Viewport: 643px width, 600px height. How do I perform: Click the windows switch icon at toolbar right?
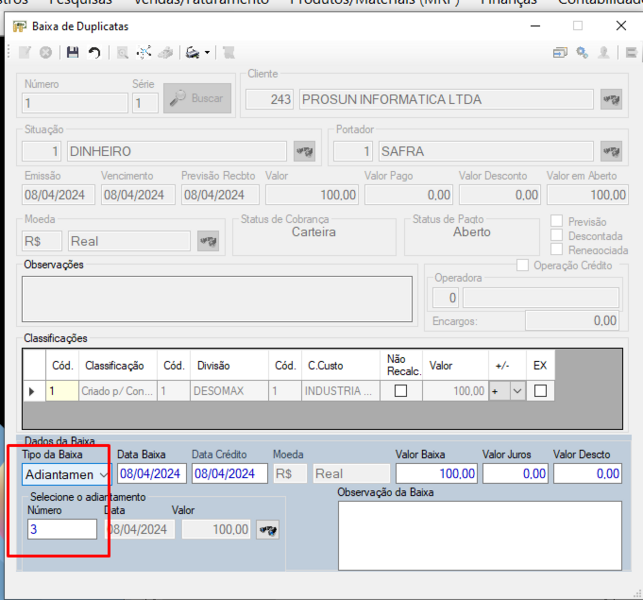(560, 52)
